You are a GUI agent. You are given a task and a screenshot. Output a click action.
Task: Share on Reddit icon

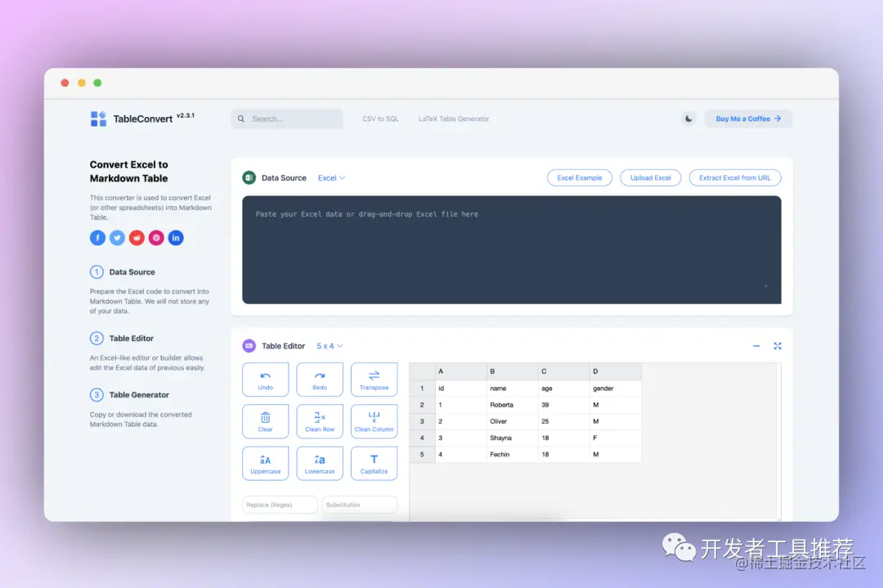point(137,238)
